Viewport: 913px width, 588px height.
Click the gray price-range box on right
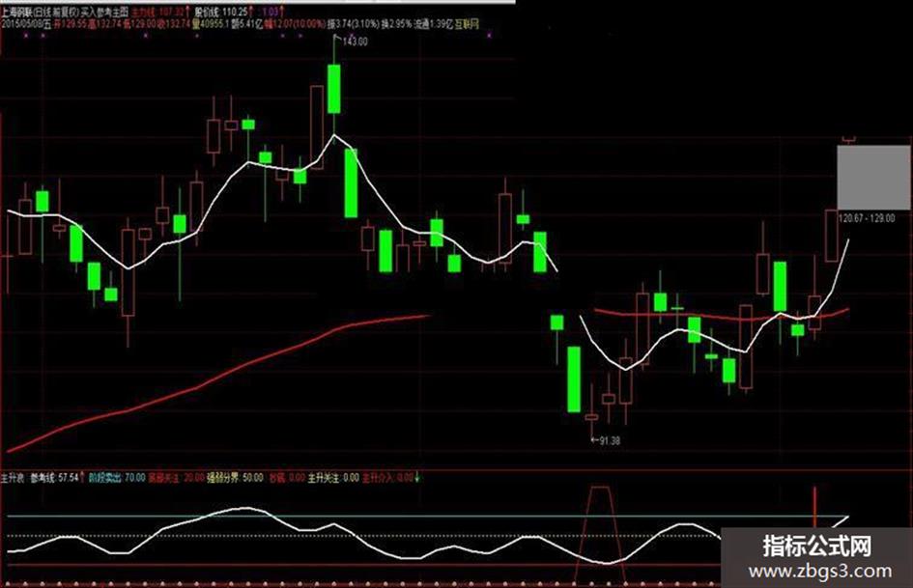874,178
